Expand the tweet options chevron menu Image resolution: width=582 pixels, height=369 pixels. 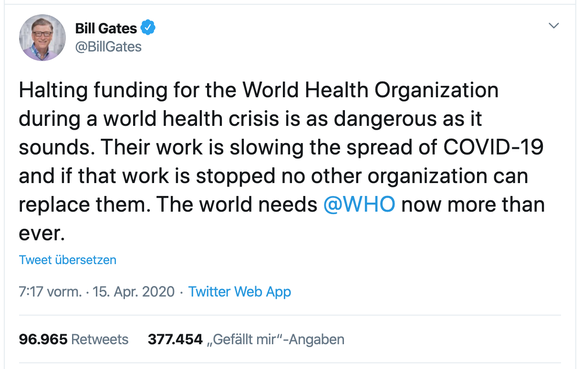(554, 25)
